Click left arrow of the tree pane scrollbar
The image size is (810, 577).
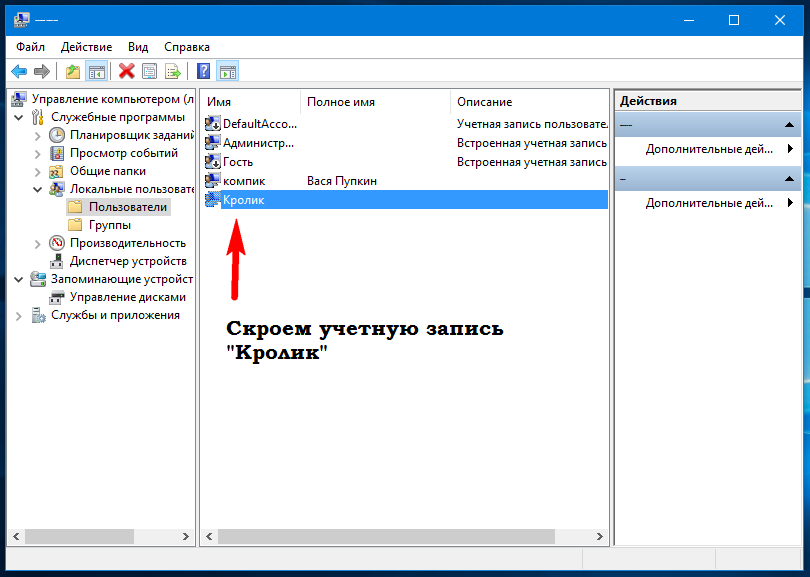click(17, 536)
